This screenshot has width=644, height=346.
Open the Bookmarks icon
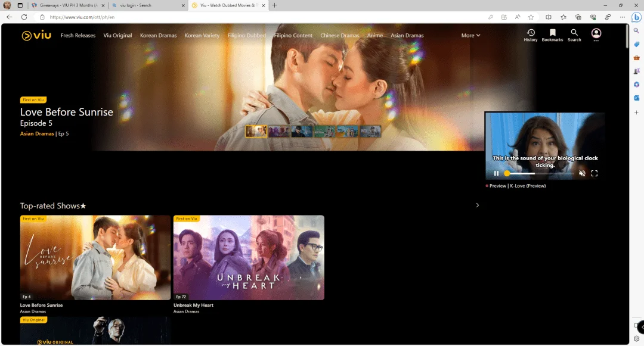(552, 35)
